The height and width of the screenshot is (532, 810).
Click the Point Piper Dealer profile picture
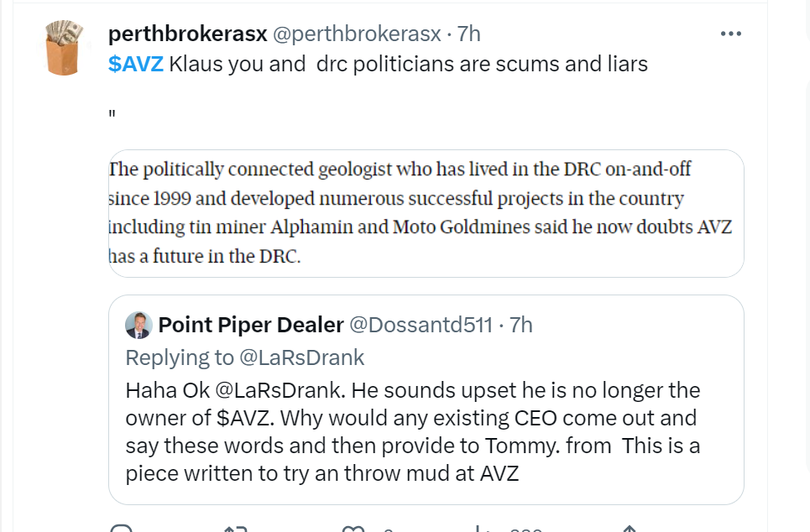tap(138, 325)
